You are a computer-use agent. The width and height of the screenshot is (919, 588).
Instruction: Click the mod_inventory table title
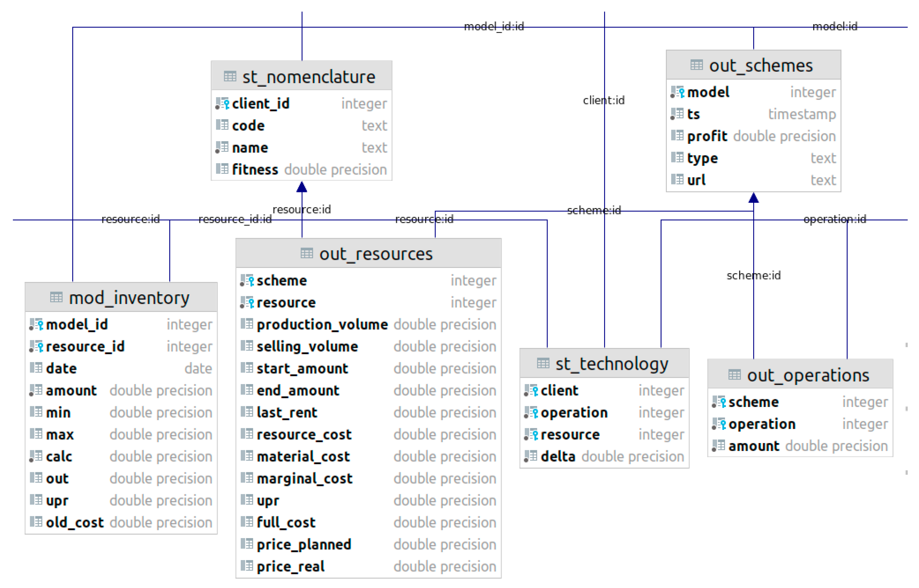coord(129,297)
